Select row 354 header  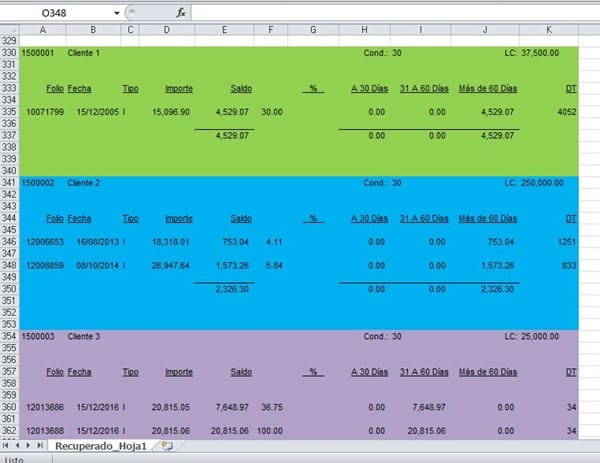pyautogui.click(x=10, y=336)
